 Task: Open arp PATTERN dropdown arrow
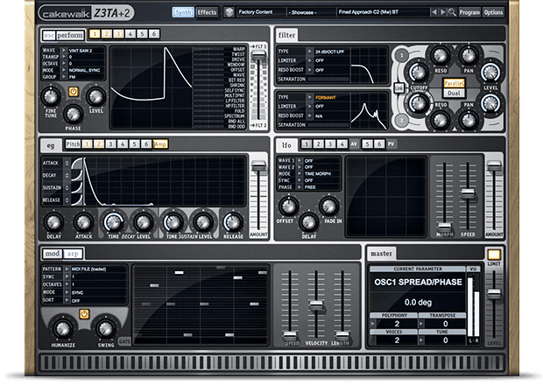pos(67,269)
